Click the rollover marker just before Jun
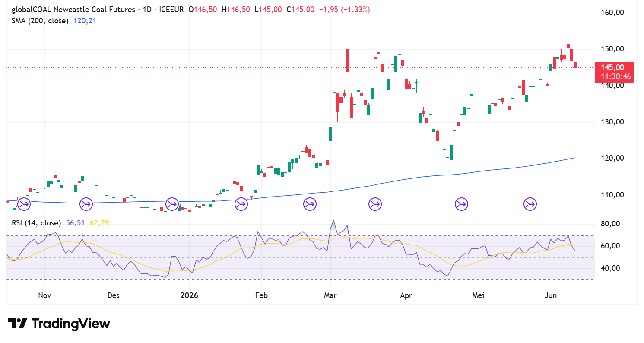This screenshot has width=644, height=343. pyautogui.click(x=530, y=204)
